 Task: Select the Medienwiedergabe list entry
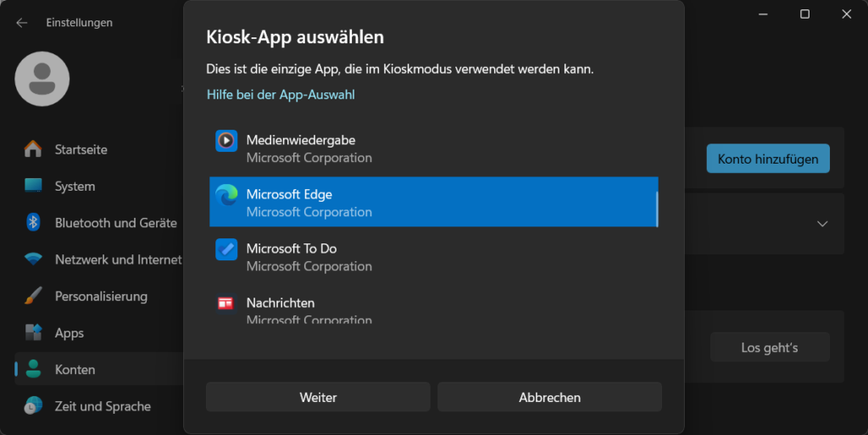(x=433, y=149)
